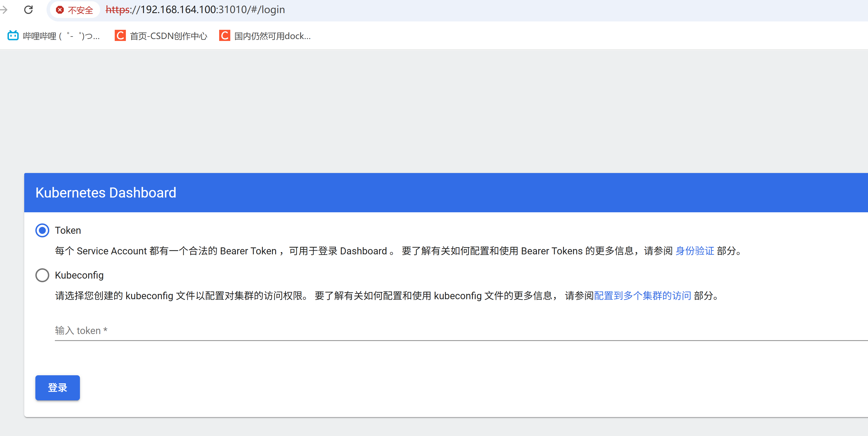Click the struck-through https text in address bar
The width and height of the screenshot is (868, 436).
[118, 10]
